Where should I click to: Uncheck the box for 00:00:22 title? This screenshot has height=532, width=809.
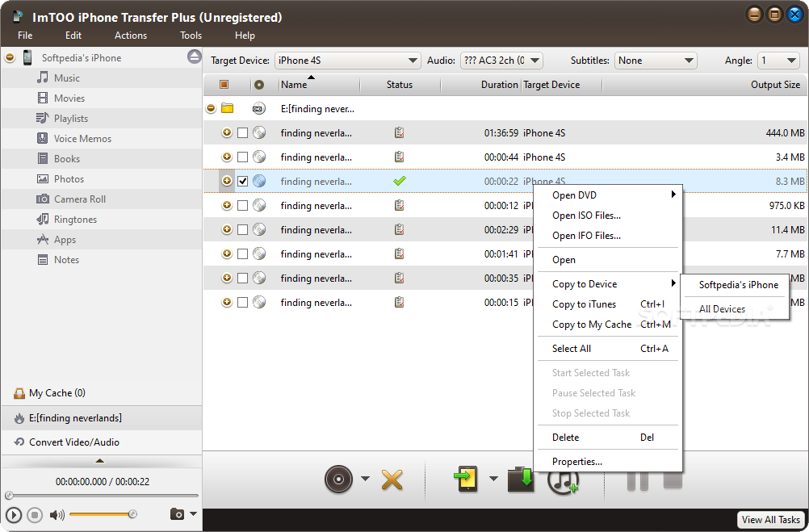coord(242,181)
